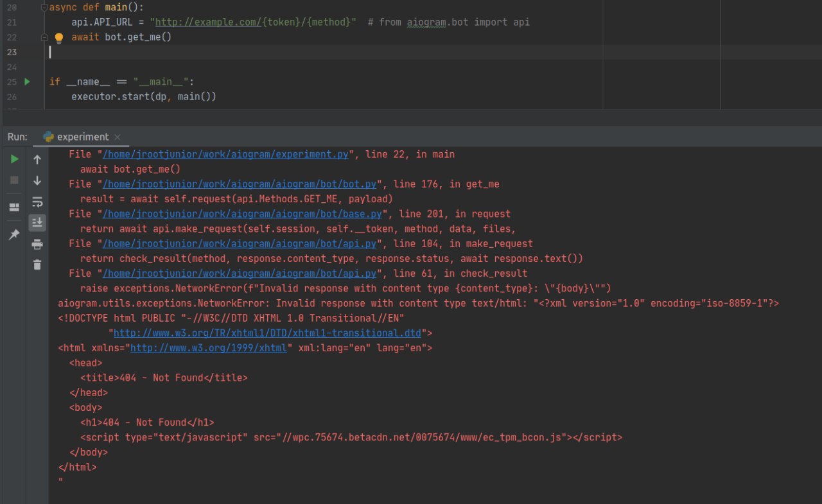This screenshot has height=504, width=822.
Task: Click the Down the Stack Trace arrow
Action: point(37,180)
